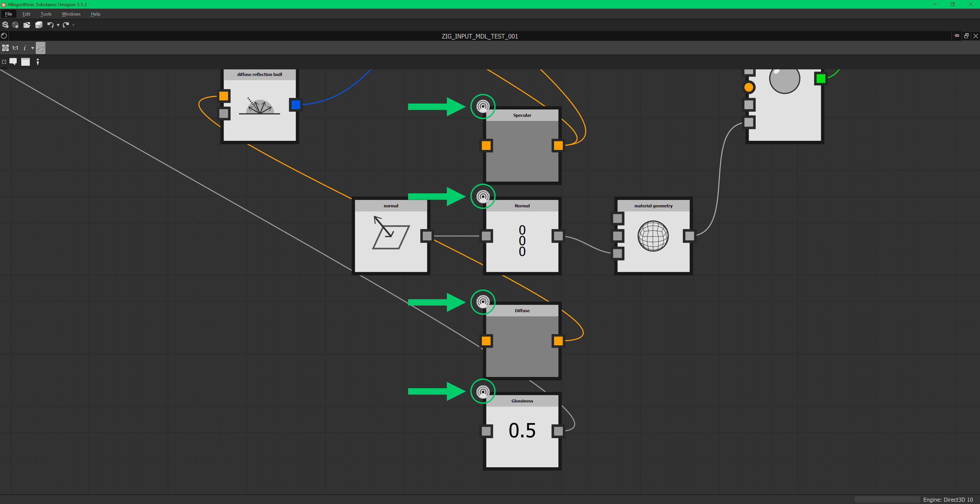
Task: Click round orange input of the material node
Action: point(749,87)
